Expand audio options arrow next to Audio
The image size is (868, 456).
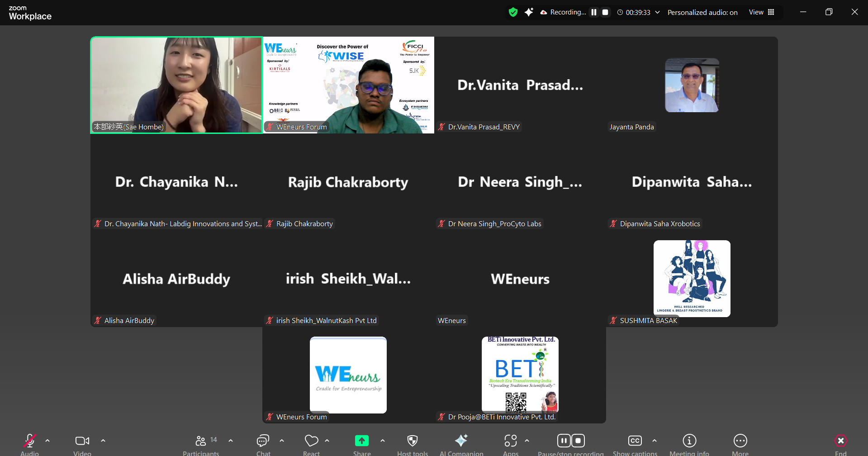pos(47,441)
